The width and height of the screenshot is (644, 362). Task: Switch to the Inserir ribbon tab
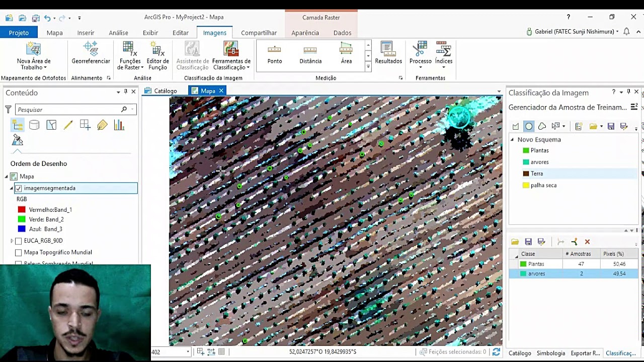coord(86,33)
